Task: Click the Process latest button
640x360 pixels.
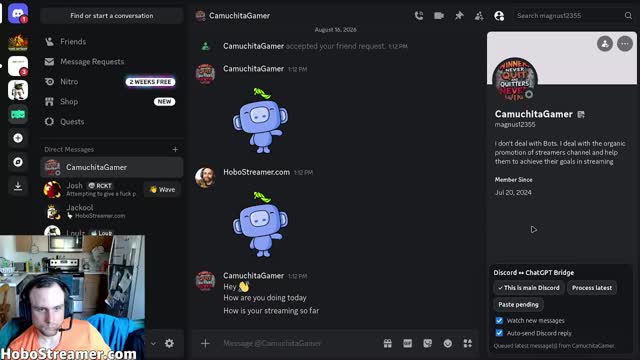Action: click(592, 288)
